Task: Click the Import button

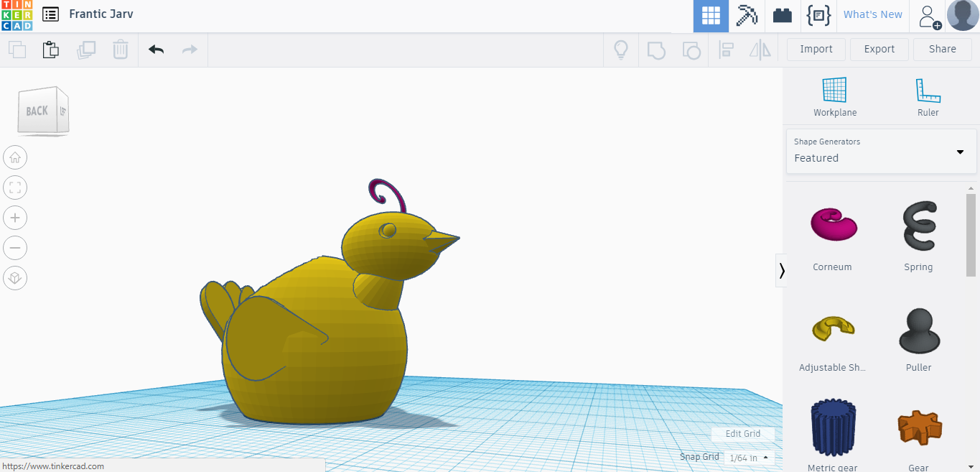Action: click(x=816, y=49)
